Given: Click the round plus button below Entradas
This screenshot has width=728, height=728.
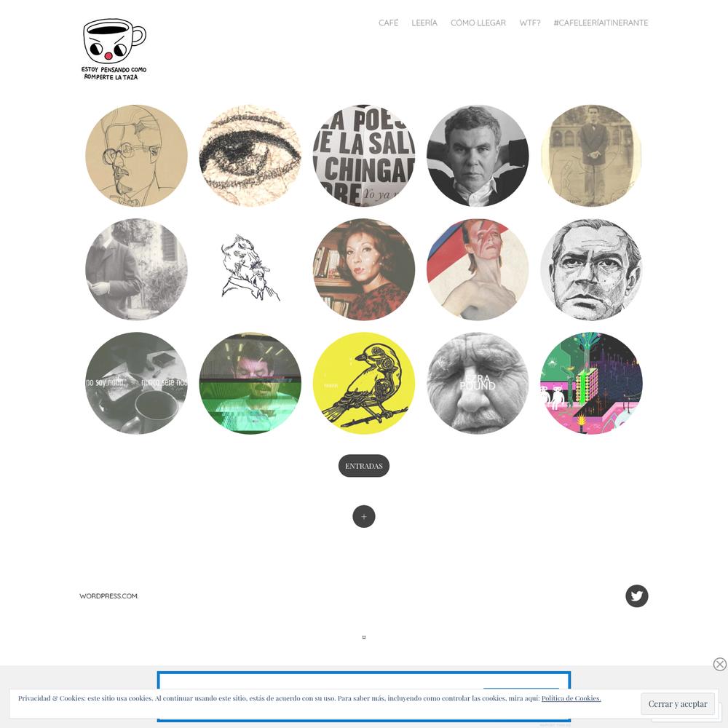Looking at the screenshot, I should [363, 516].
